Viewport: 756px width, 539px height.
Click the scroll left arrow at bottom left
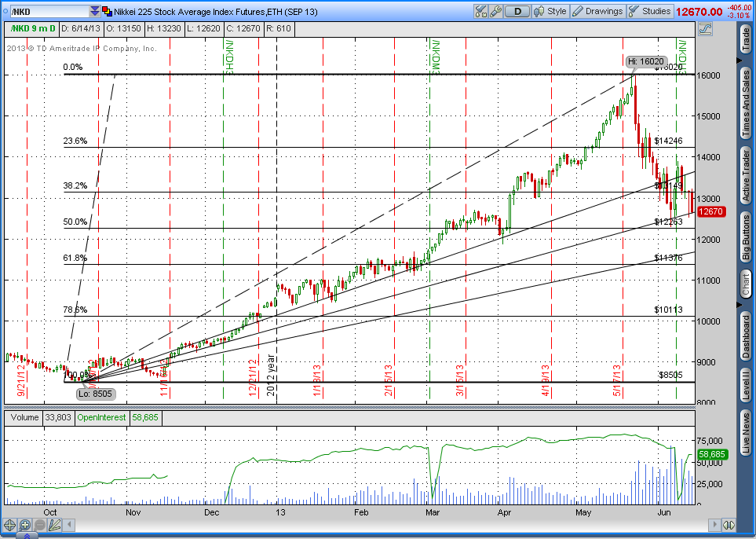coord(69,525)
